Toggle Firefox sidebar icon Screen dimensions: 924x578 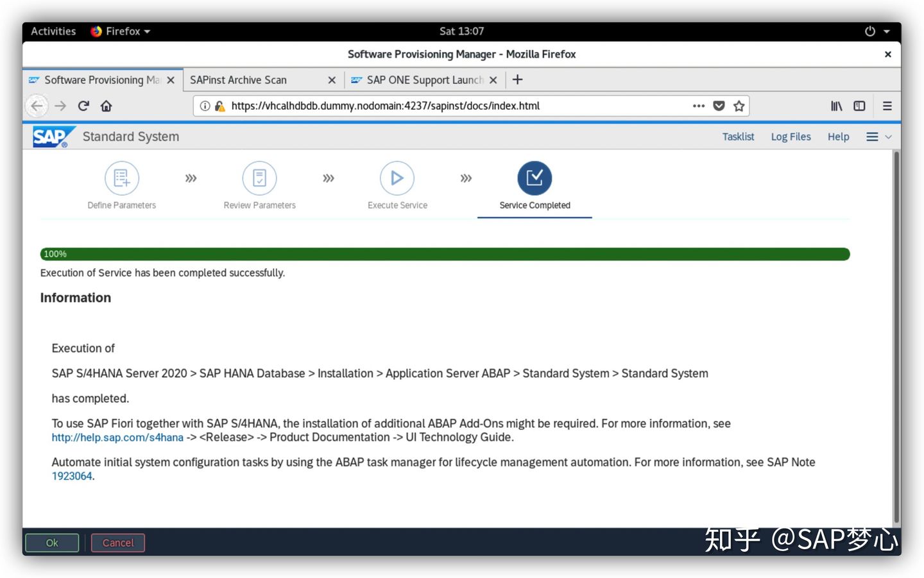[859, 106]
